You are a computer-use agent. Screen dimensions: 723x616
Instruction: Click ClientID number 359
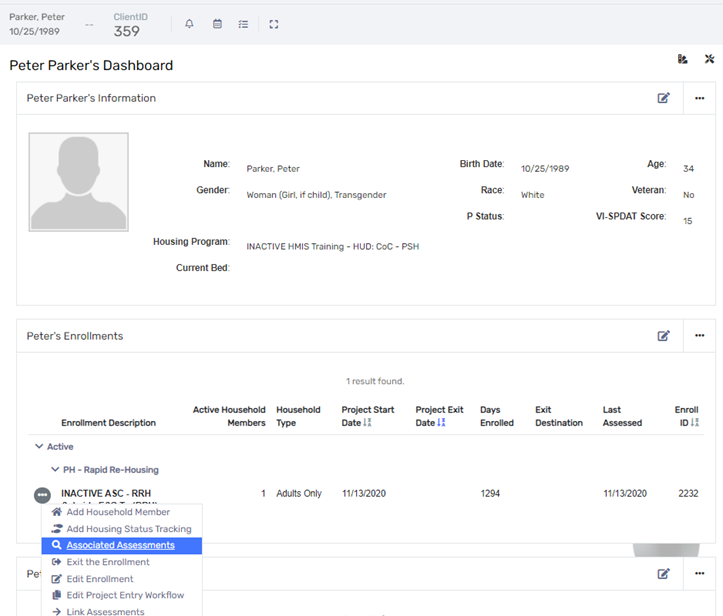point(127,31)
